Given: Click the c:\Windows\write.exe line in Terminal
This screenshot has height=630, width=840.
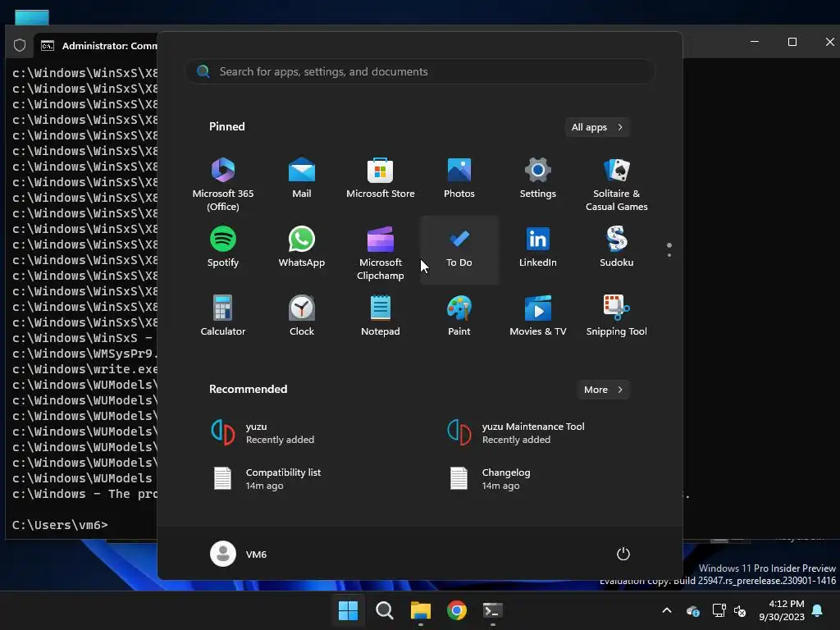Looking at the screenshot, I should [x=84, y=369].
